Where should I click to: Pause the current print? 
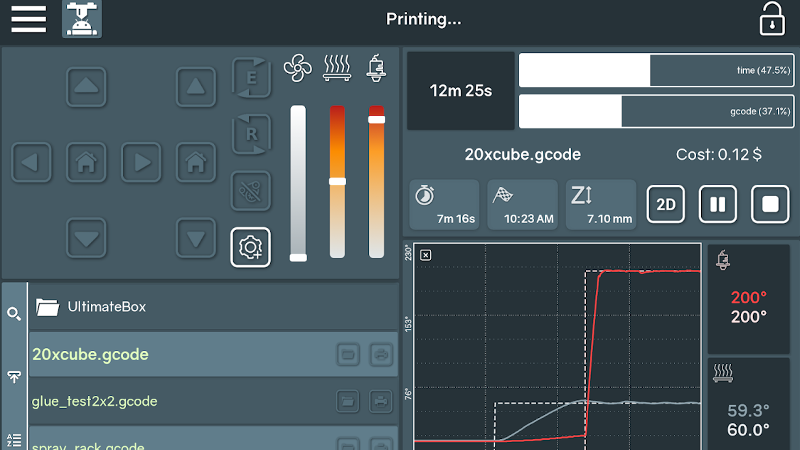point(717,204)
